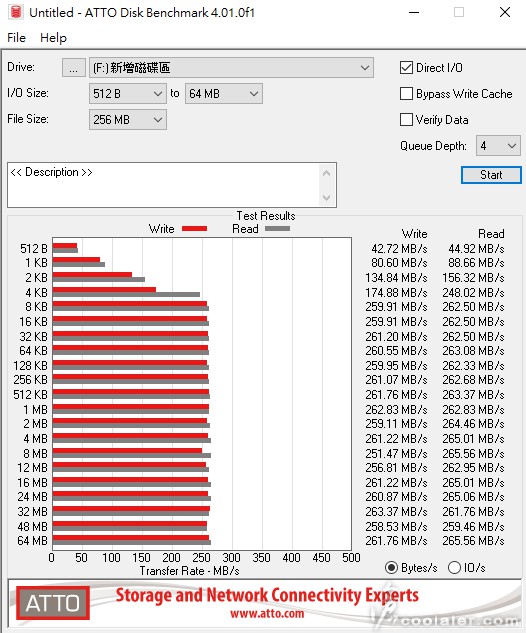Click the ATTO app icon in title bar
Viewport: 526px width, 633px height.
click(16, 12)
